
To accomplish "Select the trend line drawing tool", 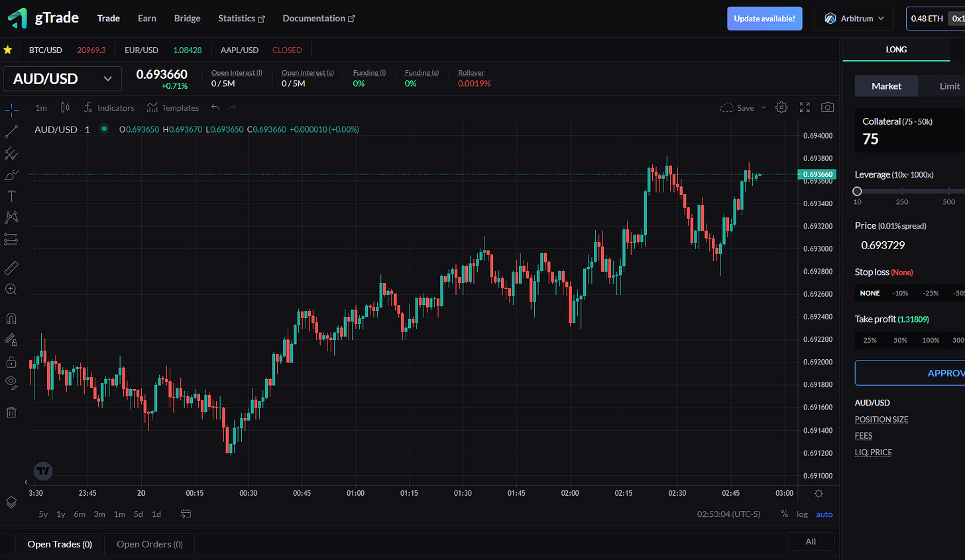I will (11, 133).
